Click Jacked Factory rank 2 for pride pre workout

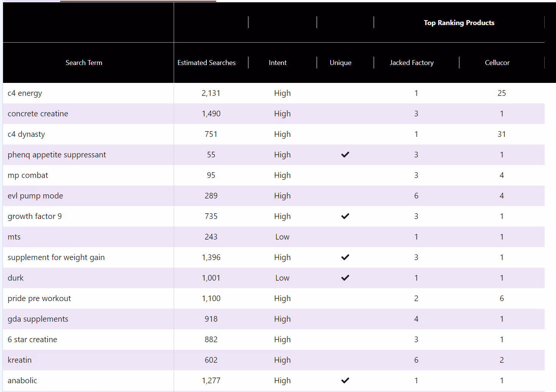click(x=416, y=298)
